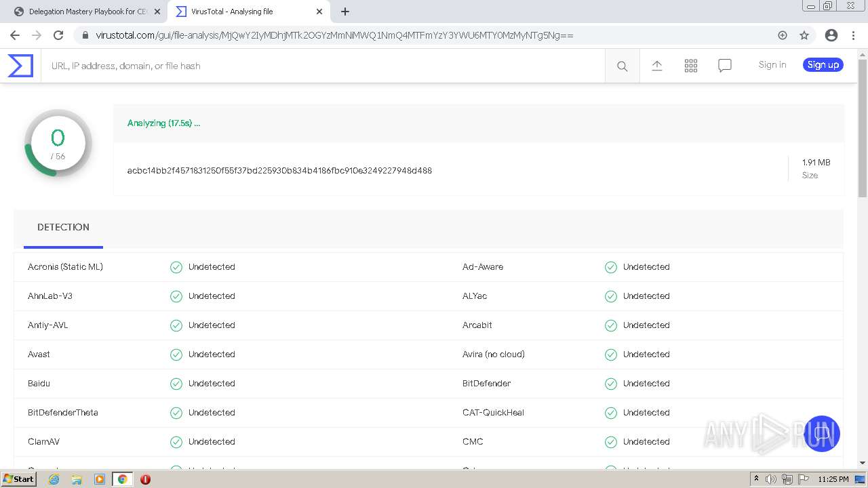This screenshot has width=868, height=488.
Task: Click the install plus icon in address bar
Action: (783, 35)
